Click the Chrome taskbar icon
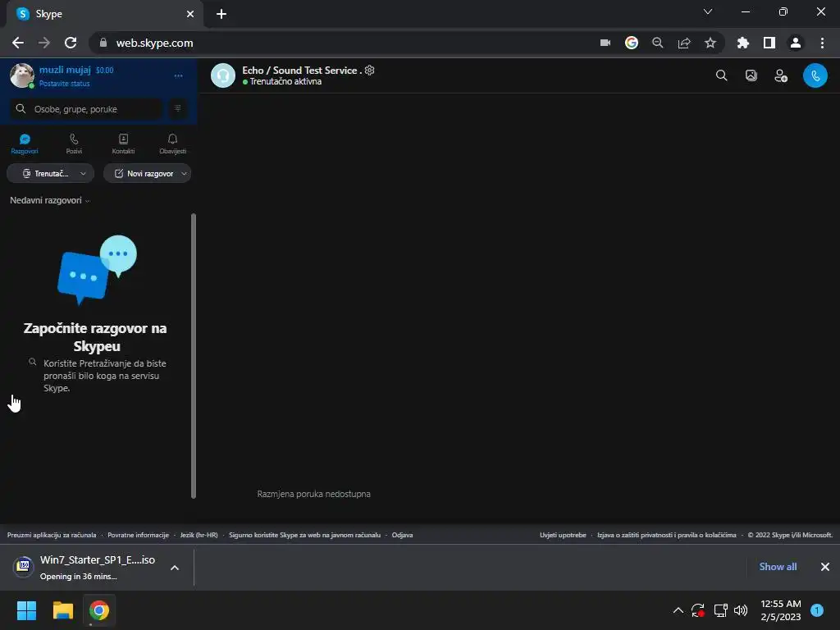This screenshot has width=840, height=630. tap(99, 610)
